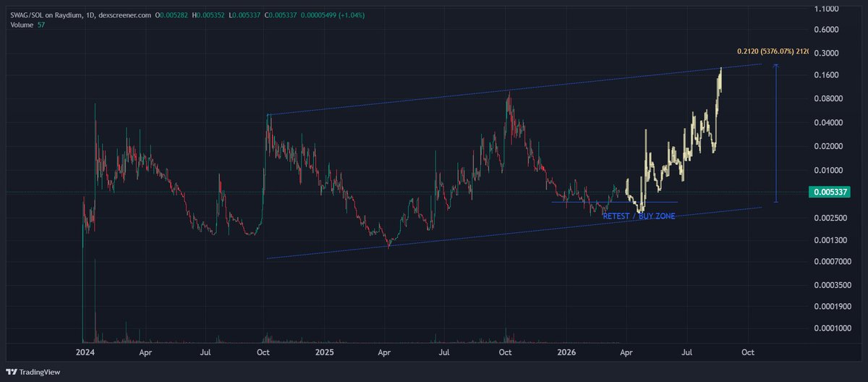Screen dimensions: 868x382
Task: Select the RETEST / BUY ZONE annotation
Action: (639, 216)
